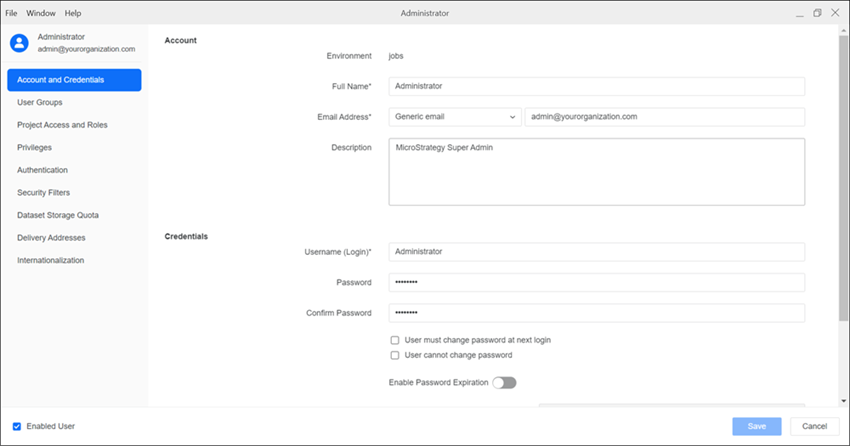This screenshot has width=850, height=446.
Task: Select Security Filters in sidebar
Action: pos(44,192)
